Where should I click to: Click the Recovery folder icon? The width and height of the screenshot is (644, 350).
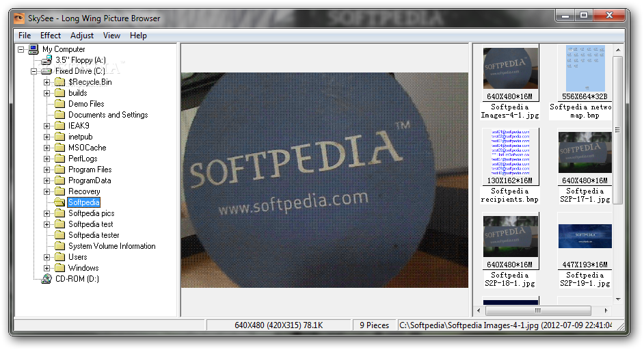click(x=60, y=191)
